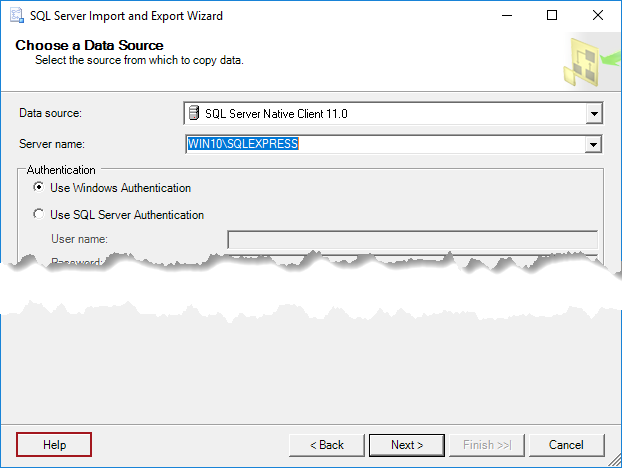622x468 pixels.
Task: Click the 'Authentication' group label
Action: click(x=61, y=170)
